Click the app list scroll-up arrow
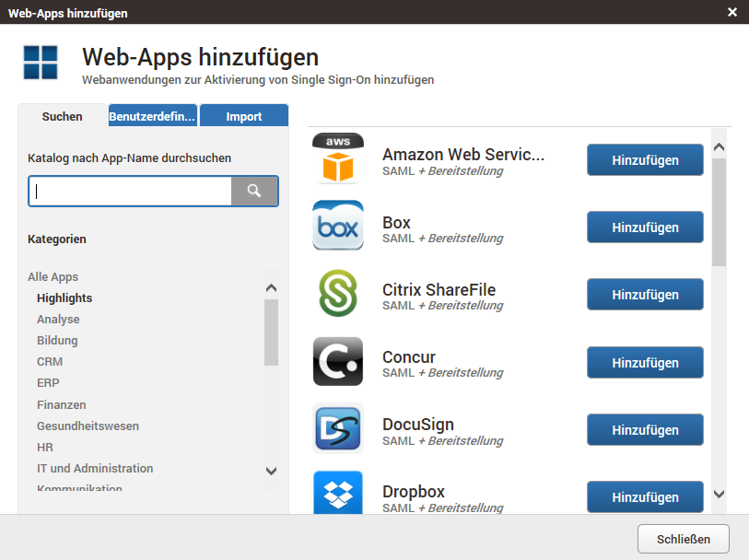This screenshot has width=749, height=560. point(719,147)
